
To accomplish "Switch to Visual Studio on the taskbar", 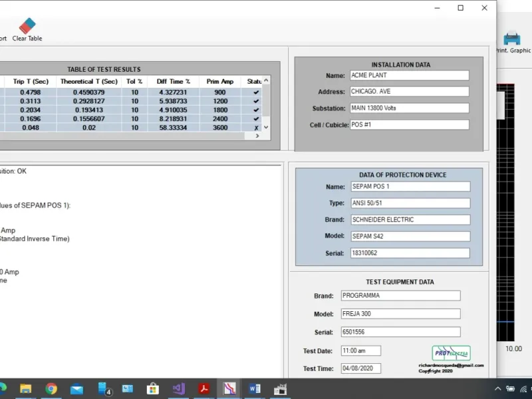I will (178, 389).
